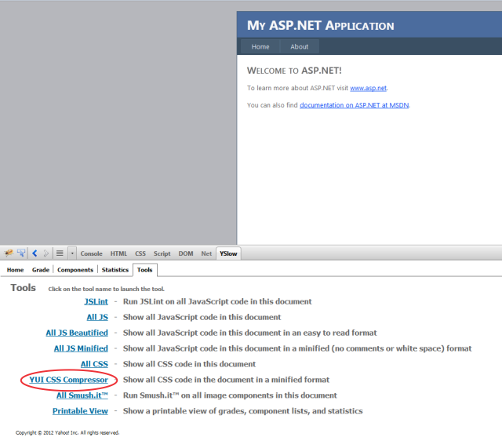502x448 pixels.
Task: Open the Printable View link
Action: click(80, 411)
